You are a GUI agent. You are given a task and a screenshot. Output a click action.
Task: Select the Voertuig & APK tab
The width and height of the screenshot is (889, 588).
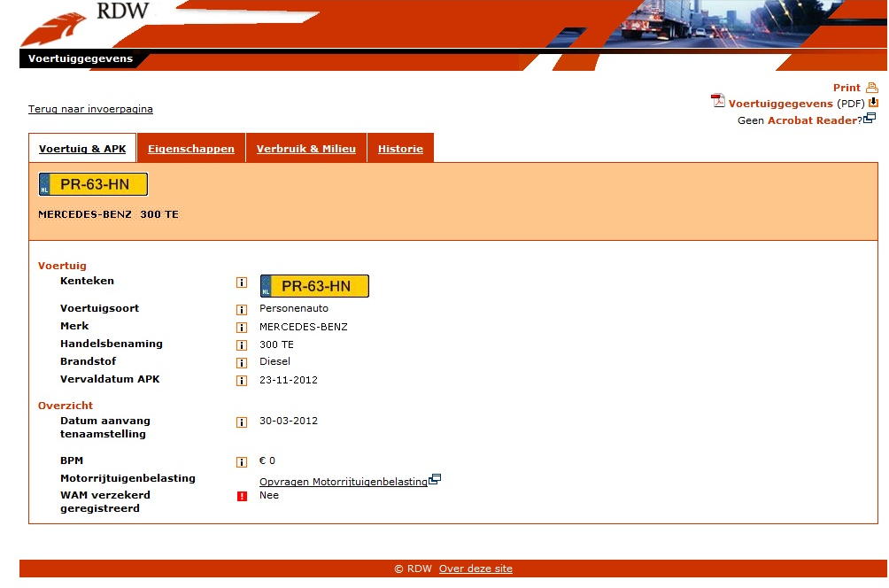(82, 149)
